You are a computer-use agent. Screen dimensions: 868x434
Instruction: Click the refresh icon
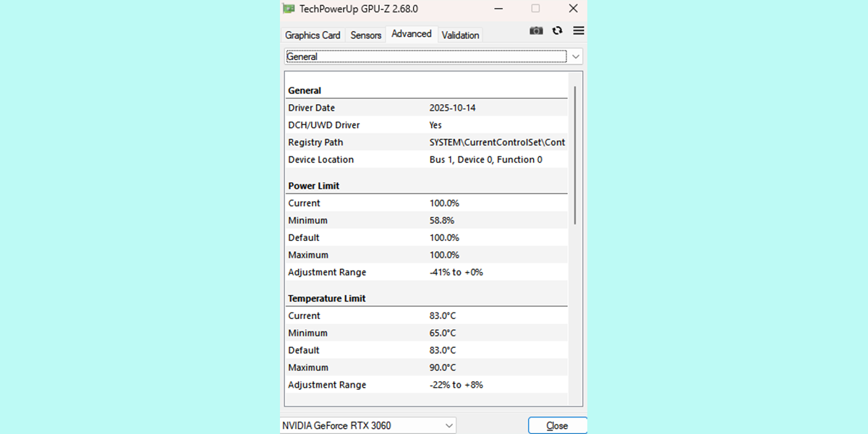pyautogui.click(x=557, y=30)
